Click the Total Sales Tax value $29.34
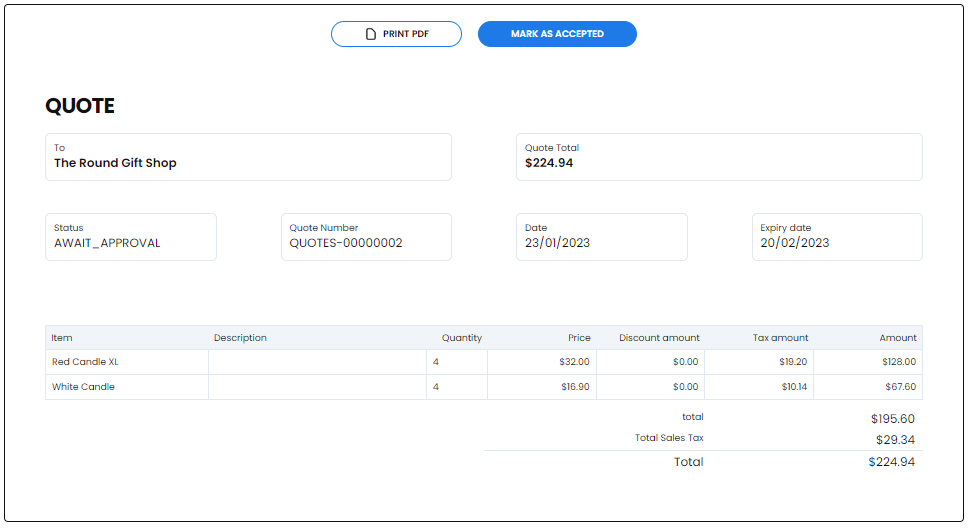This screenshot has height=528, width=968. 895,440
